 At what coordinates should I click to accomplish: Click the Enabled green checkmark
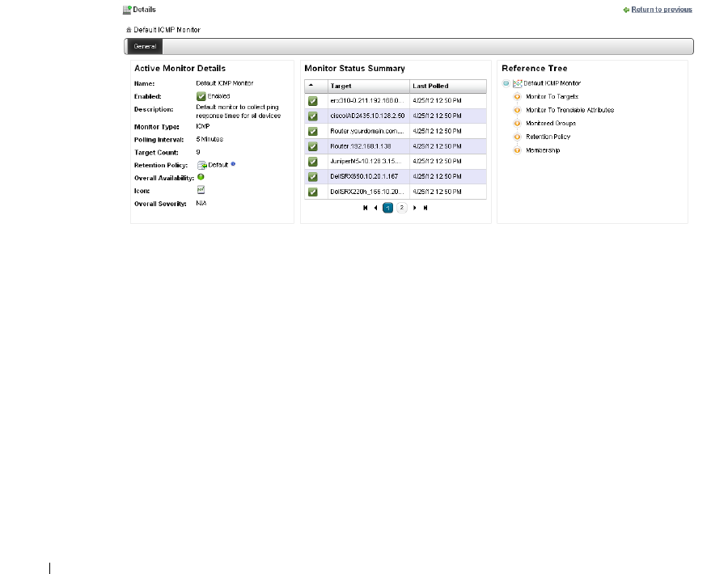pos(201,96)
